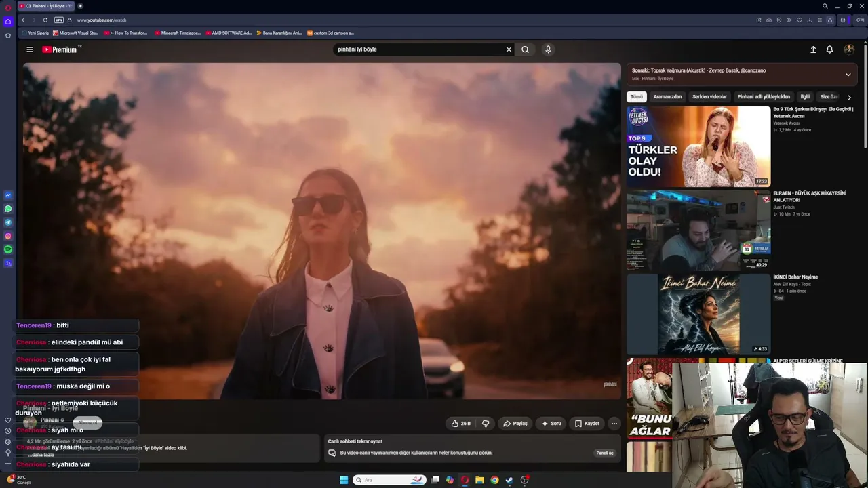Like the video with thumbs up
Screen dimensions: 868x488
[x=461, y=424]
